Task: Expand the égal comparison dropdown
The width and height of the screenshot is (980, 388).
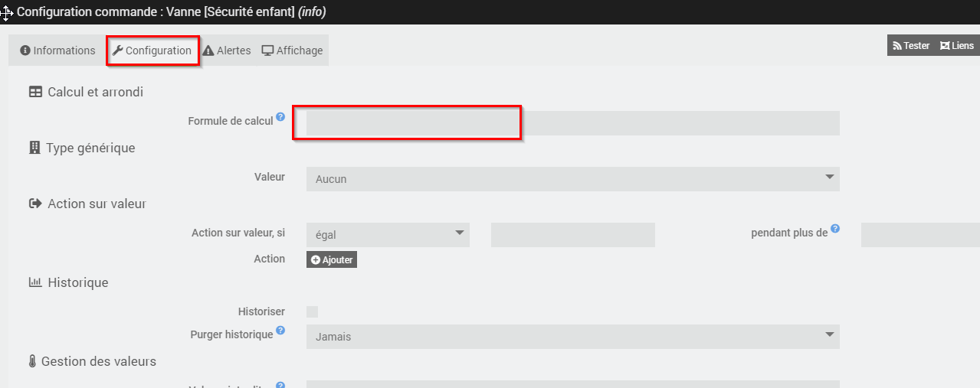Action: [x=388, y=235]
